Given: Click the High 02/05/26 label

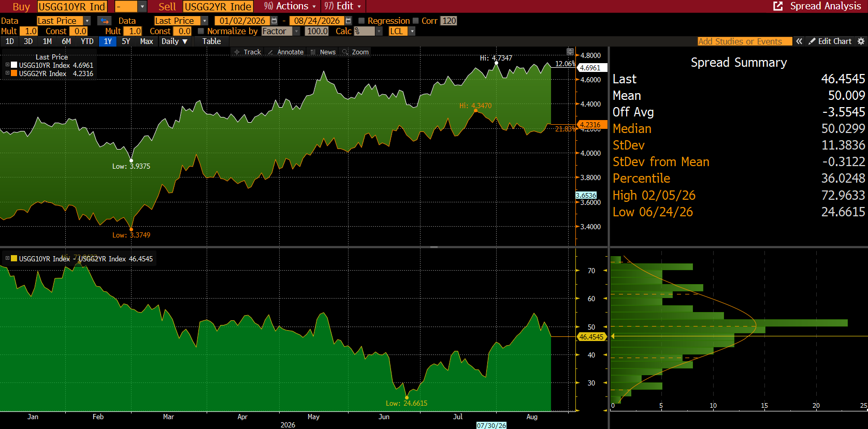Looking at the screenshot, I should coord(654,195).
